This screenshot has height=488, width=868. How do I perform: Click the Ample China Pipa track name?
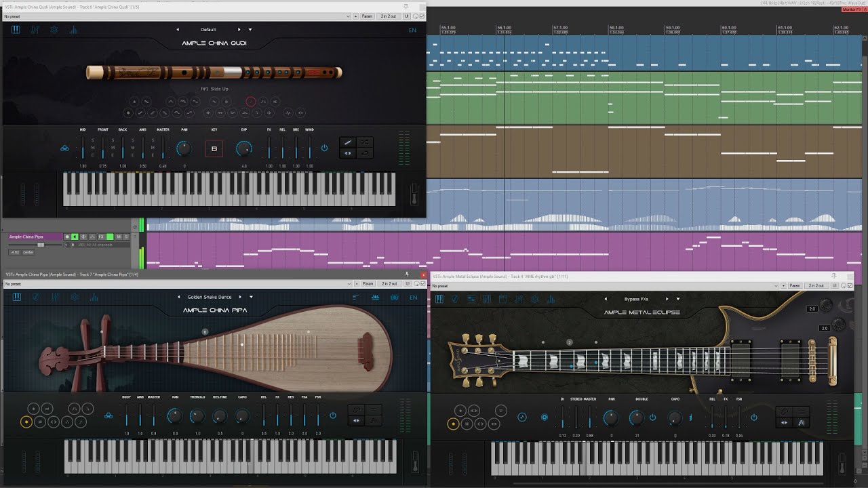35,237
